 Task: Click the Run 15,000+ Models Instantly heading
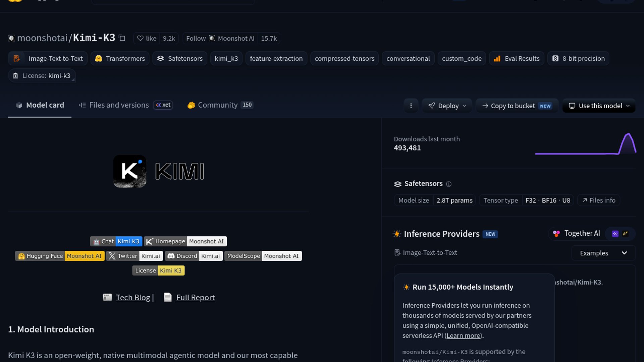463,287
